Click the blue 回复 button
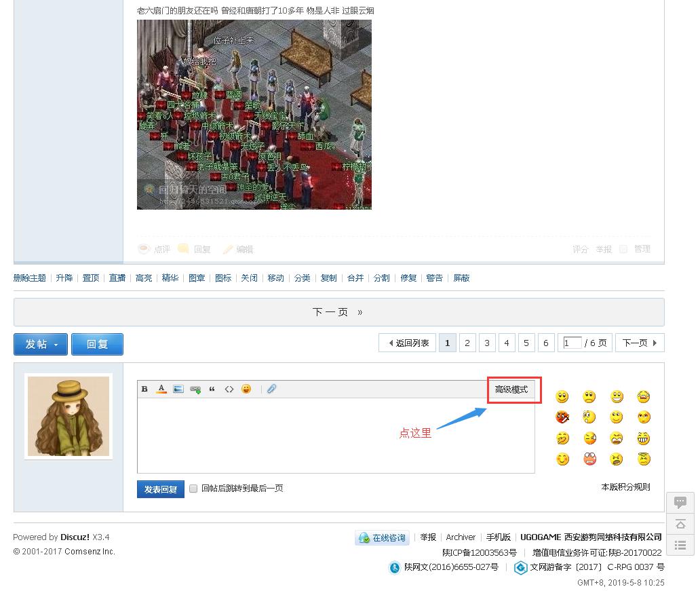The height and width of the screenshot is (591, 700). (x=97, y=345)
